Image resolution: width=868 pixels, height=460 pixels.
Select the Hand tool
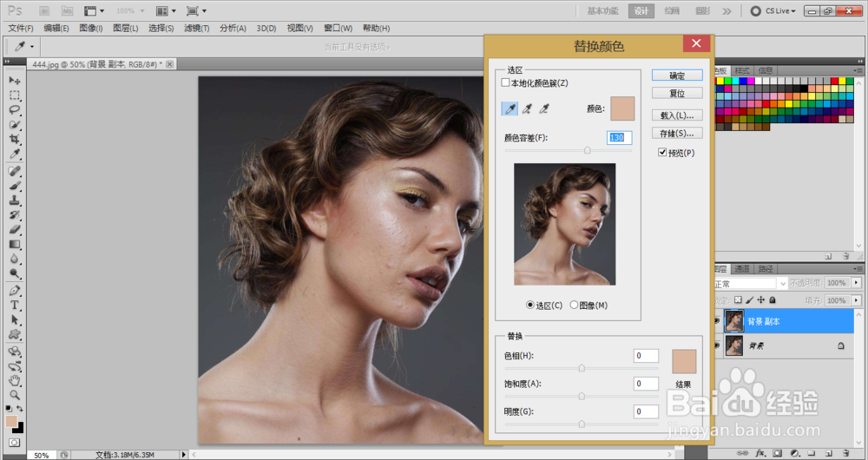[15, 380]
